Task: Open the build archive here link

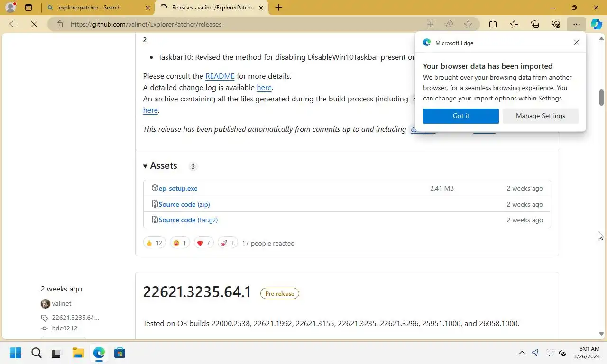Action: pos(150,110)
